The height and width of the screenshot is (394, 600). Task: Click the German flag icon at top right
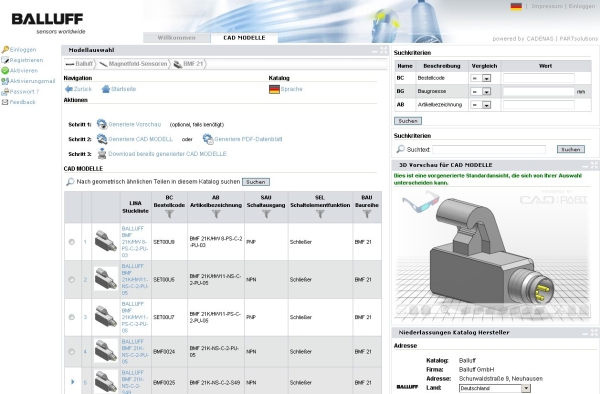click(x=516, y=6)
